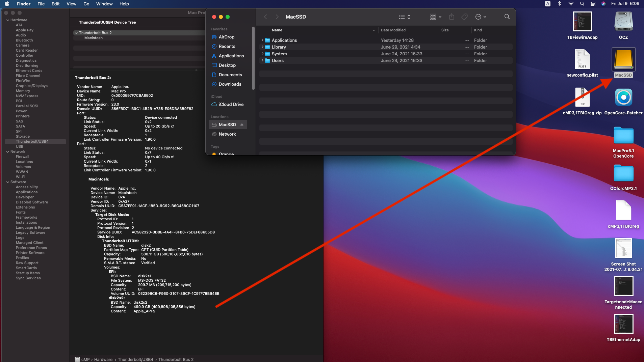Click AirDrop icon in Finder sidebar
Image resolution: width=644 pixels, height=362 pixels.
tap(214, 37)
